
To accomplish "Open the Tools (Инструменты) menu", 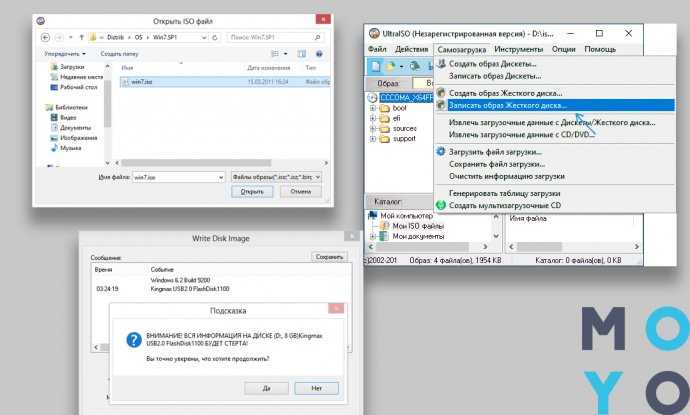I will [519, 49].
